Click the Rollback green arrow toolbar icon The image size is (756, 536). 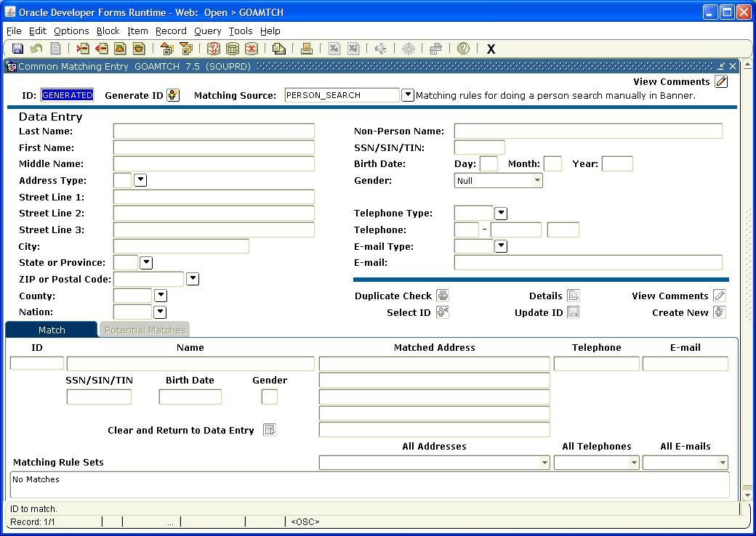(36, 49)
